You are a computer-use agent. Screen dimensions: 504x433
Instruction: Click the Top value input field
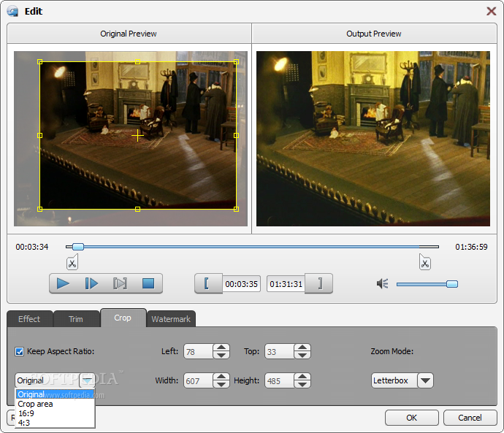pyautogui.click(x=279, y=351)
